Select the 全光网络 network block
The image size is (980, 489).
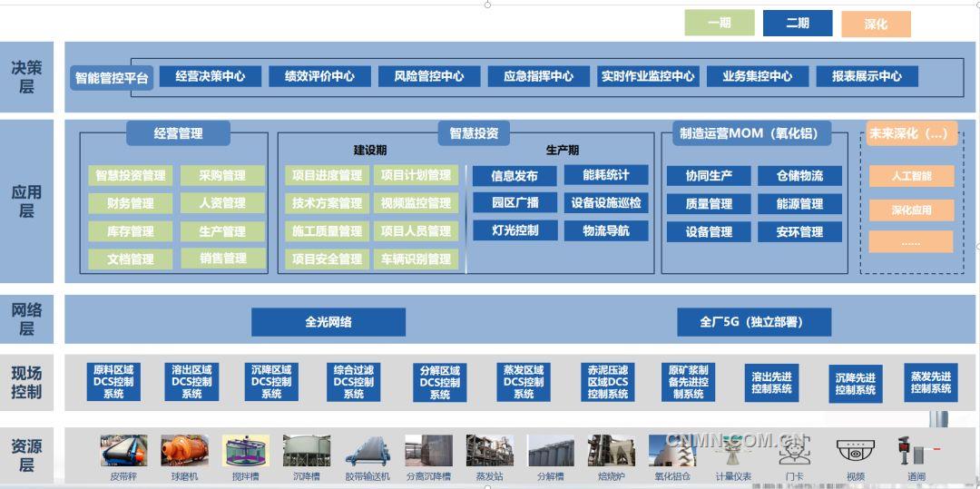tap(328, 321)
